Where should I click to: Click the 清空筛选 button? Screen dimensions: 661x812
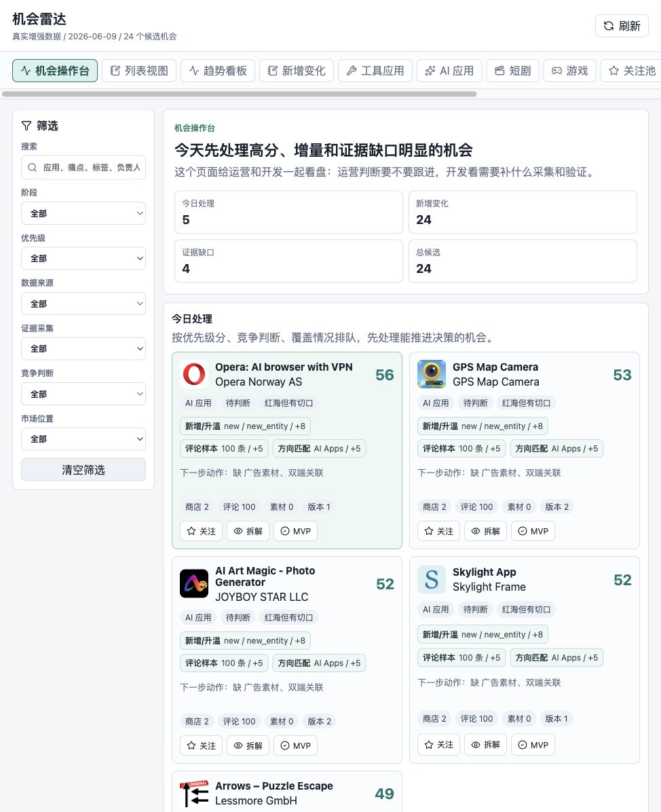click(x=83, y=470)
